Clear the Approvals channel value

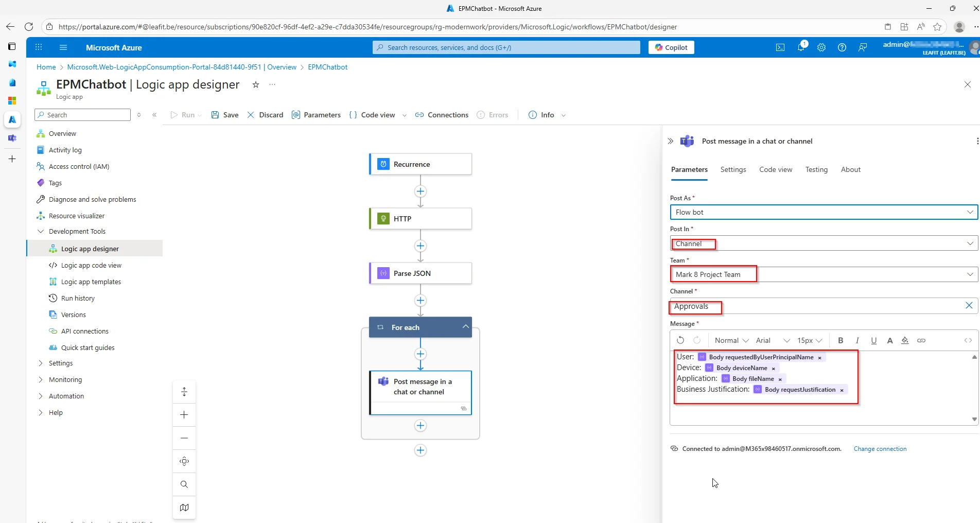click(969, 306)
